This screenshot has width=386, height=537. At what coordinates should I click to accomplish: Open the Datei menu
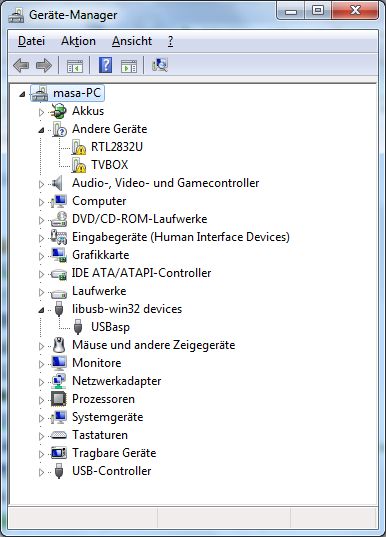[x=31, y=41]
